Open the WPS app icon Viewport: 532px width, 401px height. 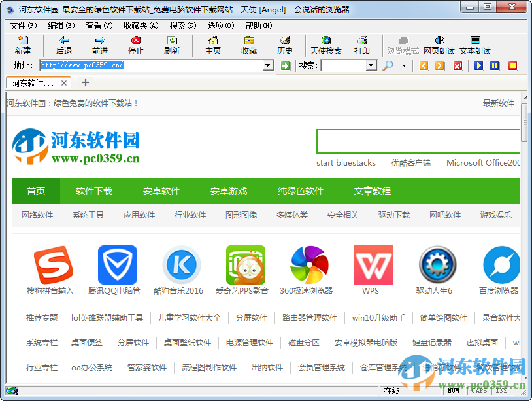(x=374, y=265)
